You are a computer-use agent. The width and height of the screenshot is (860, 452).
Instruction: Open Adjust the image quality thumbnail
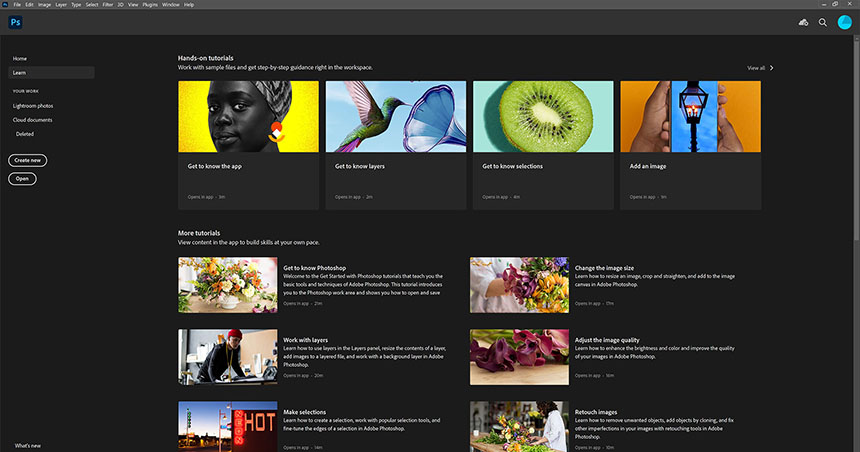click(x=519, y=357)
